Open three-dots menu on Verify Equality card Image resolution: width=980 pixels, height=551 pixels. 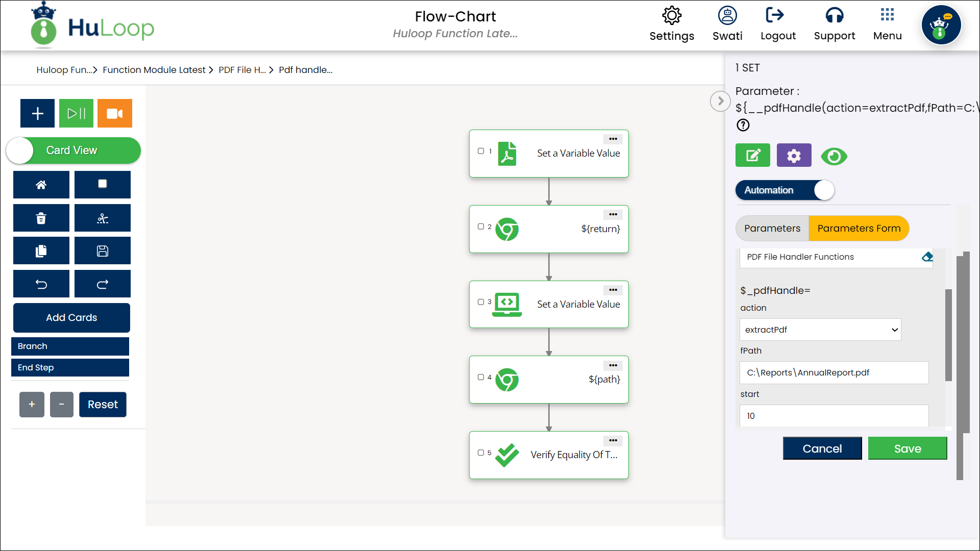[x=613, y=440]
